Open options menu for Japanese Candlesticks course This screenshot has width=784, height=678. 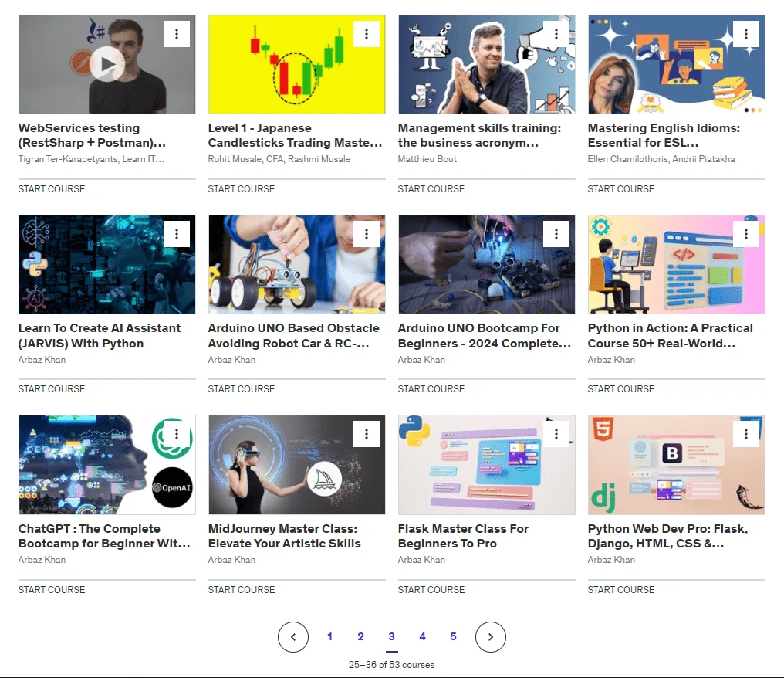[367, 33]
